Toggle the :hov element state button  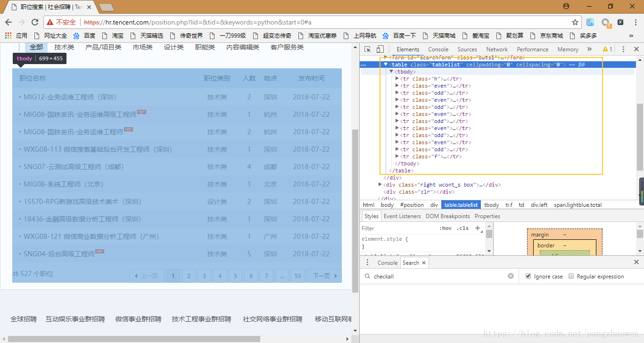pos(446,228)
